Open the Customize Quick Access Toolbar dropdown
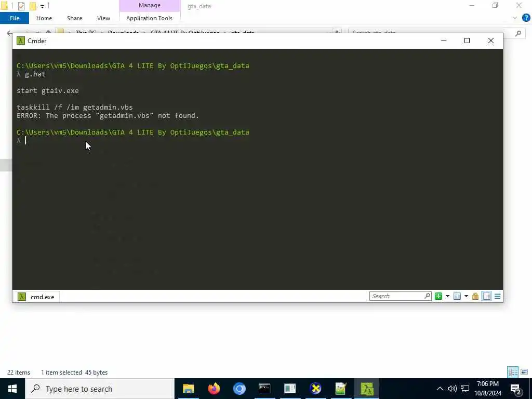532x399 pixels. click(42, 6)
